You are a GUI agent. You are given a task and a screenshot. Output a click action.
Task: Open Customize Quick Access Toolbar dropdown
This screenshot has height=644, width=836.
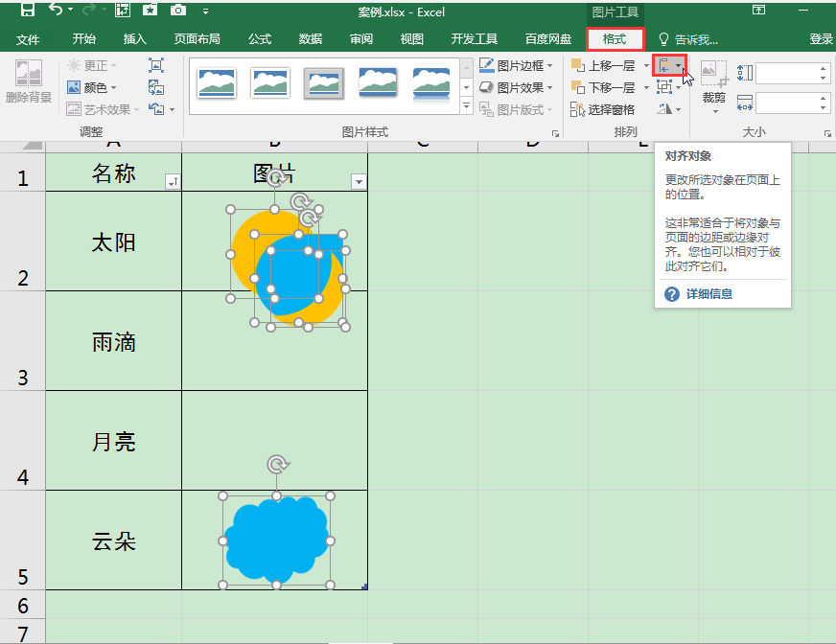point(205,11)
